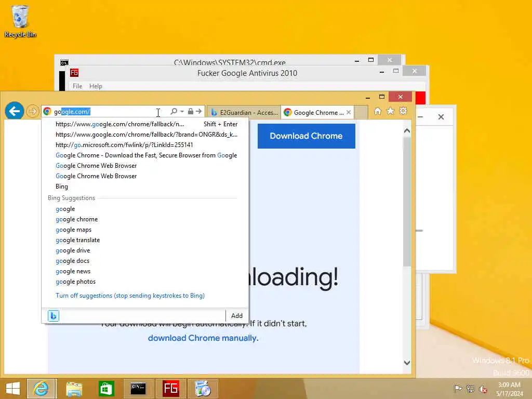
Task: Click the disc installer taskbar icon
Action: [203, 389]
